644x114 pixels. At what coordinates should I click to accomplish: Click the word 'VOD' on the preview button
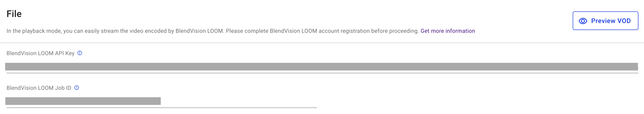pos(624,21)
